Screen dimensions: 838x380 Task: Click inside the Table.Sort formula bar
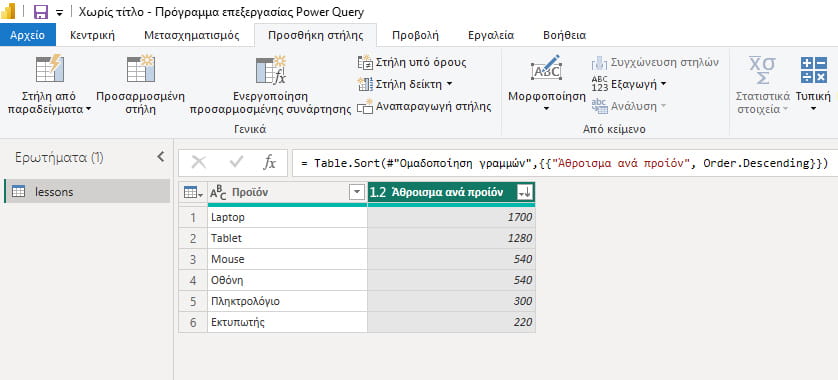point(564,163)
